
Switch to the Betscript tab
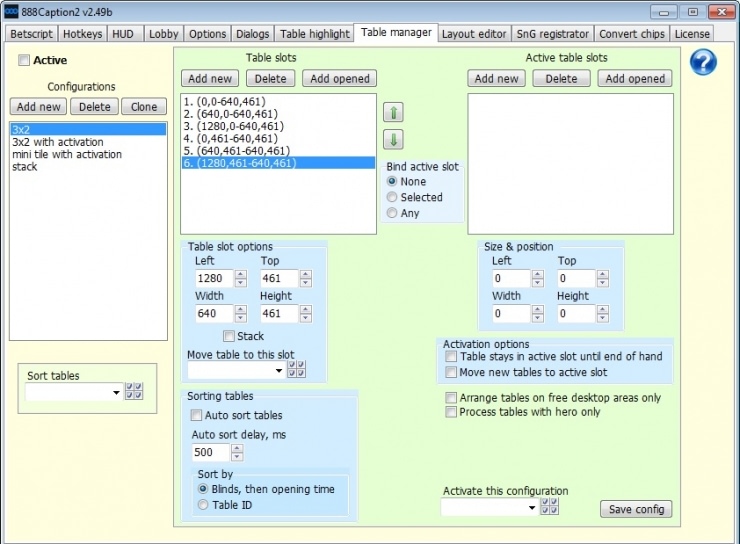(32, 34)
